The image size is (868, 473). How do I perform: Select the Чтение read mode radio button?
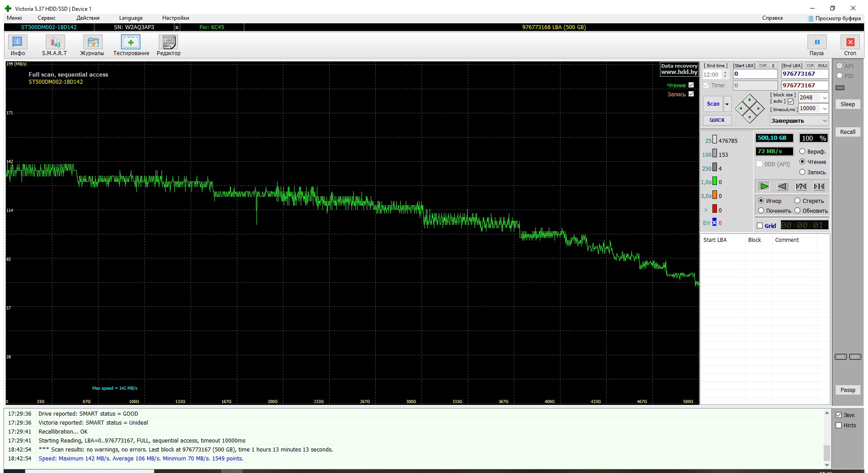803,162
